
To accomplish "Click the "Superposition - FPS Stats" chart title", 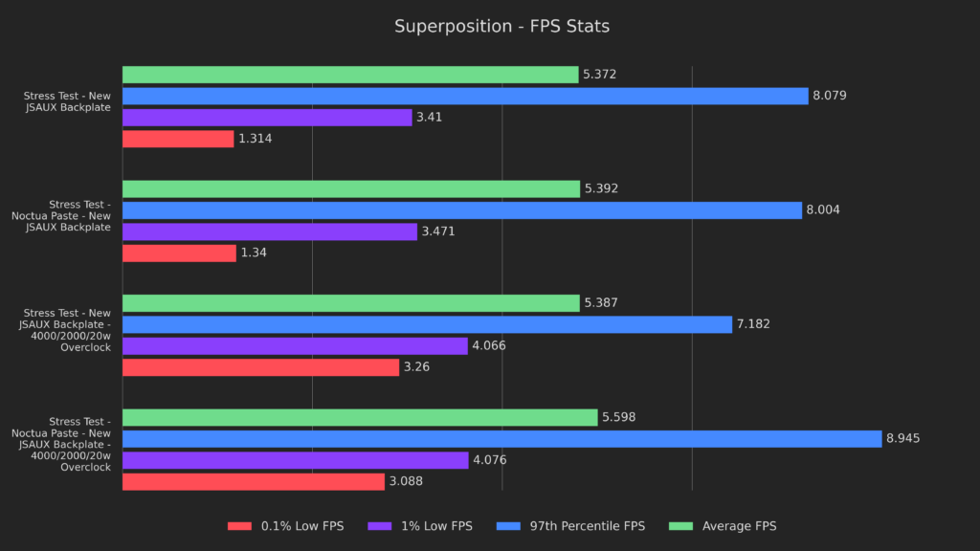I will (x=501, y=26).
